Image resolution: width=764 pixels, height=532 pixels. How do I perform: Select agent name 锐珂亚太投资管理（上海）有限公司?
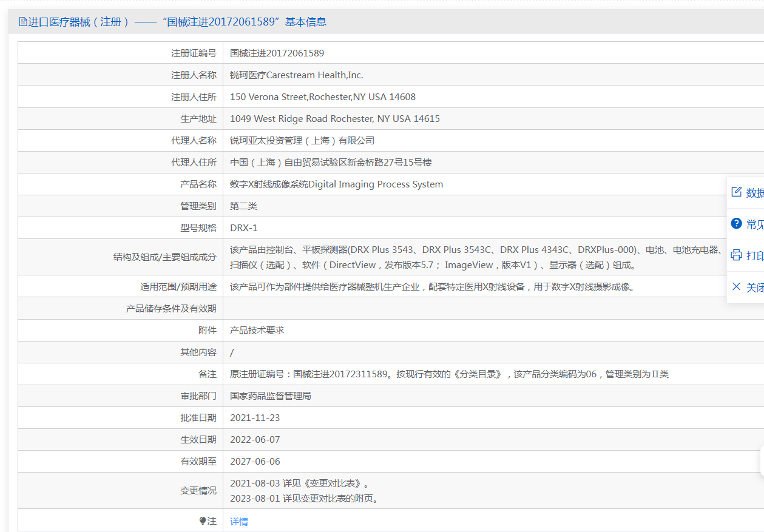[302, 141]
